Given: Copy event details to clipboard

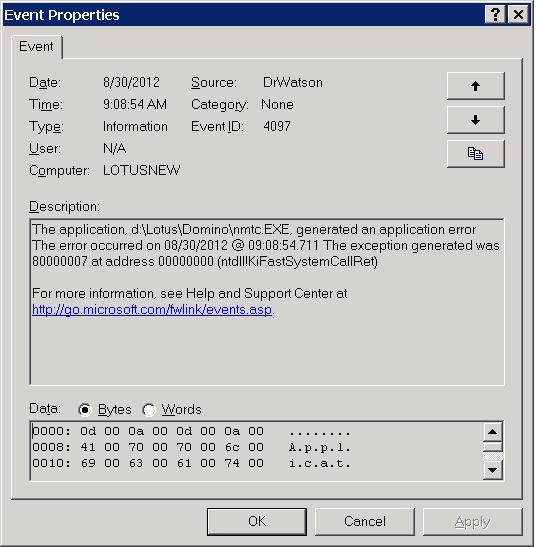Looking at the screenshot, I should 476,153.
